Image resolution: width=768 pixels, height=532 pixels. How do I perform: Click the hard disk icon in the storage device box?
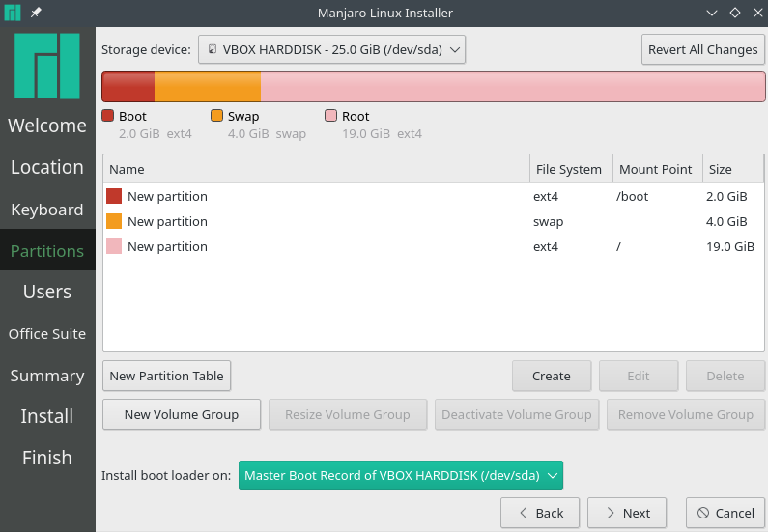213,49
